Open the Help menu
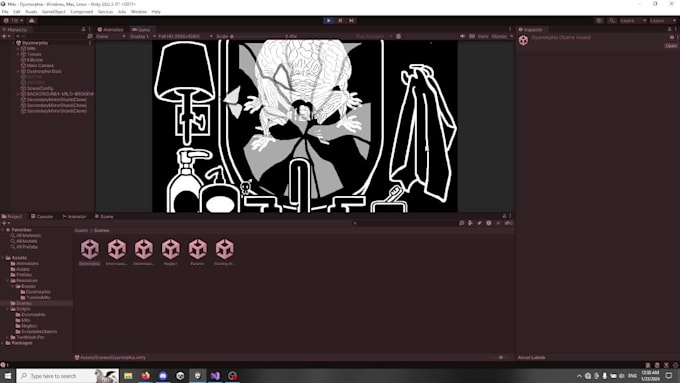Image resolution: width=680 pixels, height=383 pixels. 156,12
